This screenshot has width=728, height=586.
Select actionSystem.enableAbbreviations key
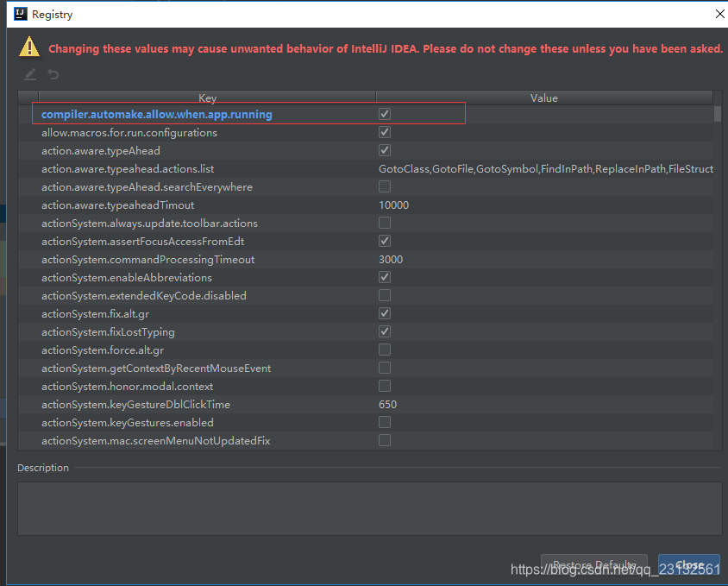(127, 277)
